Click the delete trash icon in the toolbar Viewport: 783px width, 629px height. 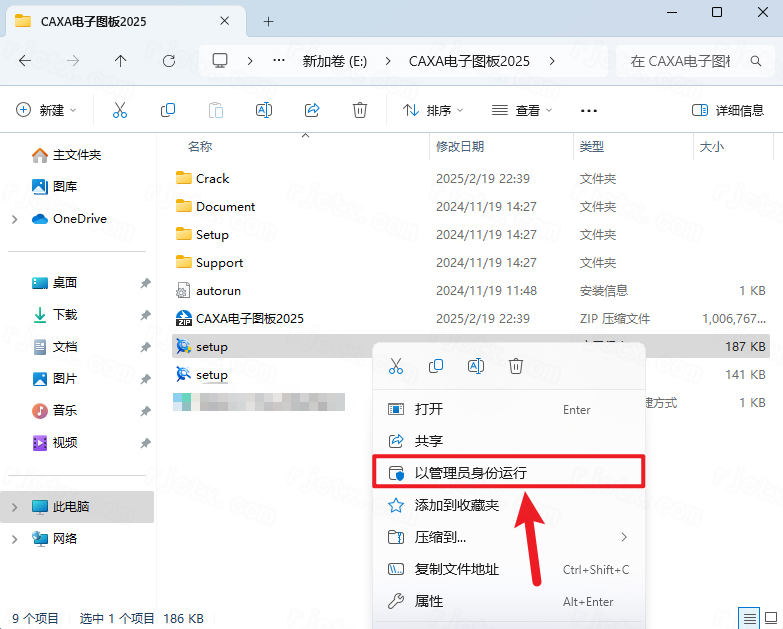[x=360, y=110]
